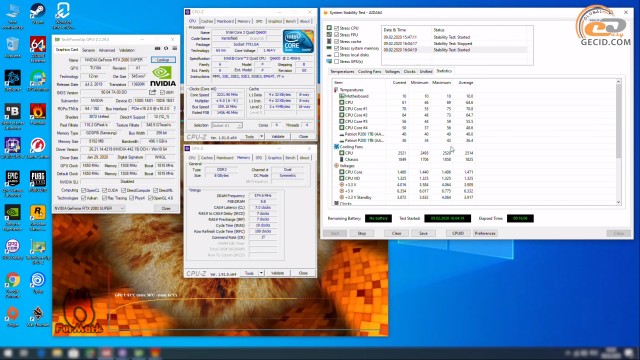Click the NVIDIA logo in GPU-Z
The image size is (640, 360).
click(163, 76)
